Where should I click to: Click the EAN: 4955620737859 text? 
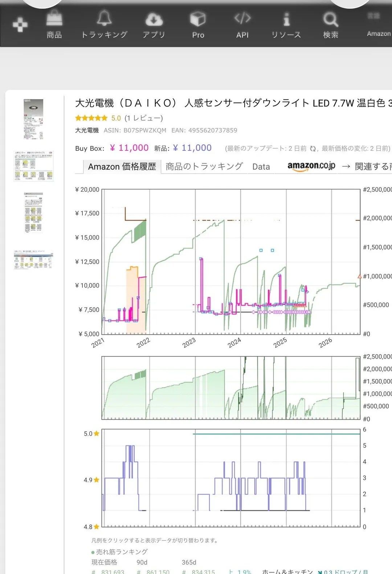[204, 130]
